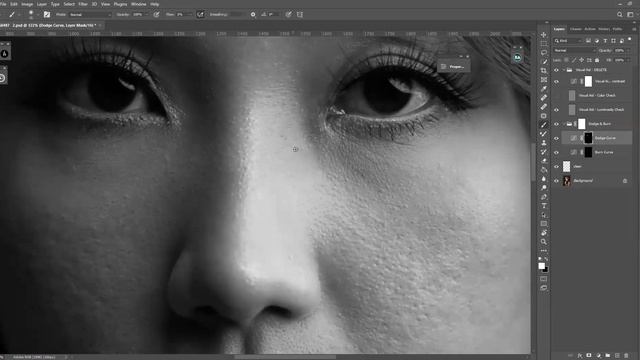Open the Opacity slider dropdown in Layers
Viewport: 640px width, 360px height.
pyautogui.click(x=627, y=50)
